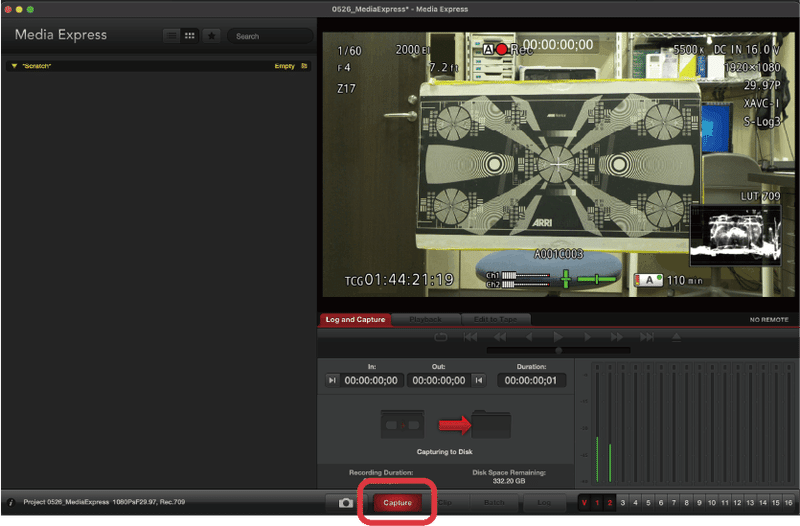Enable audio channel 5
Viewport: 800px width, 526px height.
(648, 503)
